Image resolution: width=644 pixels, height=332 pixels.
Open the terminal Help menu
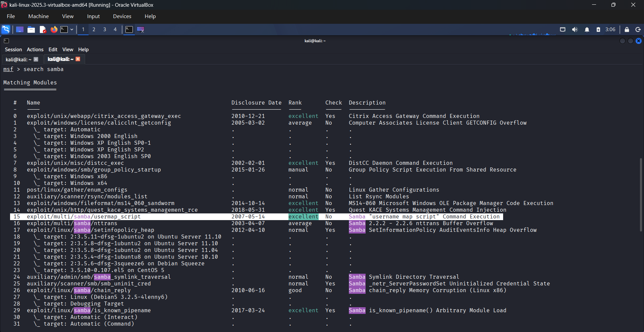[84, 50]
